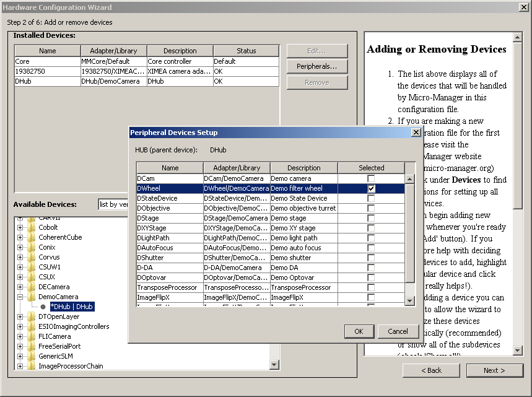Check the DLightPath Selected checkbox
Screen dimensions: 532x397
[371, 238]
